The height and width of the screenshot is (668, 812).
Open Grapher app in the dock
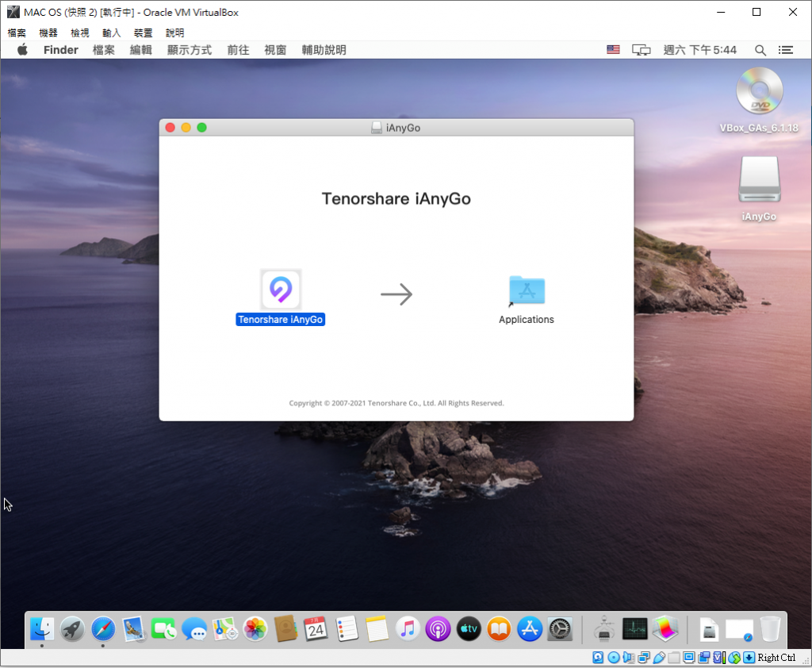[x=665, y=629]
